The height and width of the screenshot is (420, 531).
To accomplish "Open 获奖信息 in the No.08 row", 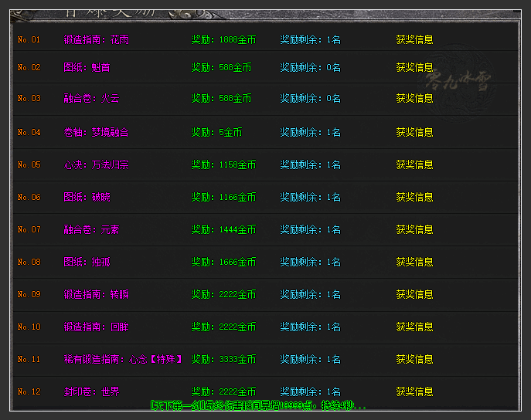I will tap(414, 262).
